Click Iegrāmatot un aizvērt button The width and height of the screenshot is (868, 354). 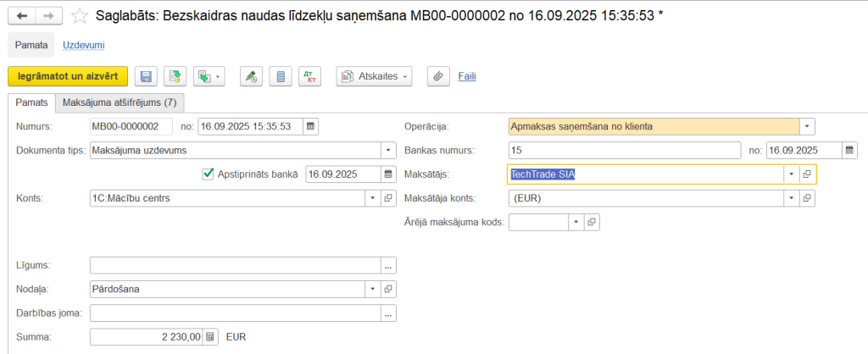pyautogui.click(x=68, y=76)
